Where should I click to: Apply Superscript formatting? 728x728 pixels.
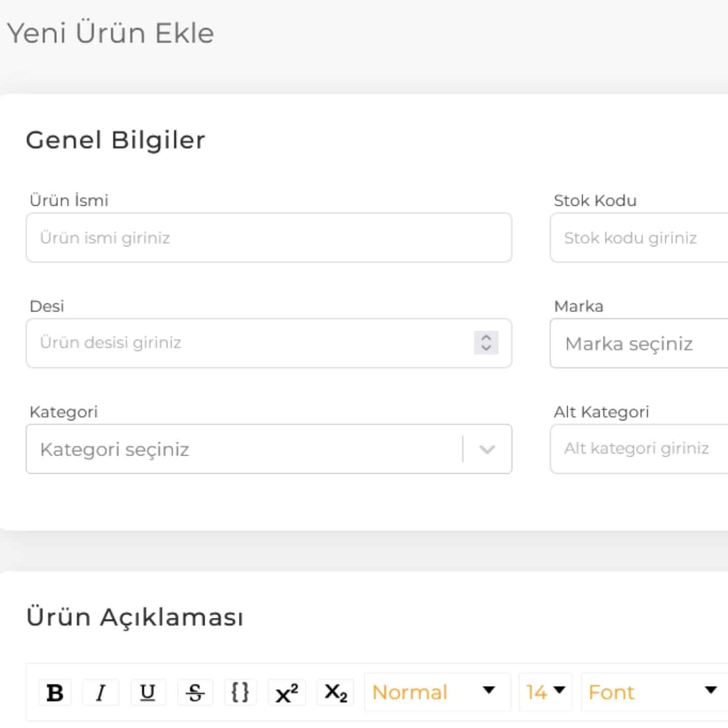287,692
